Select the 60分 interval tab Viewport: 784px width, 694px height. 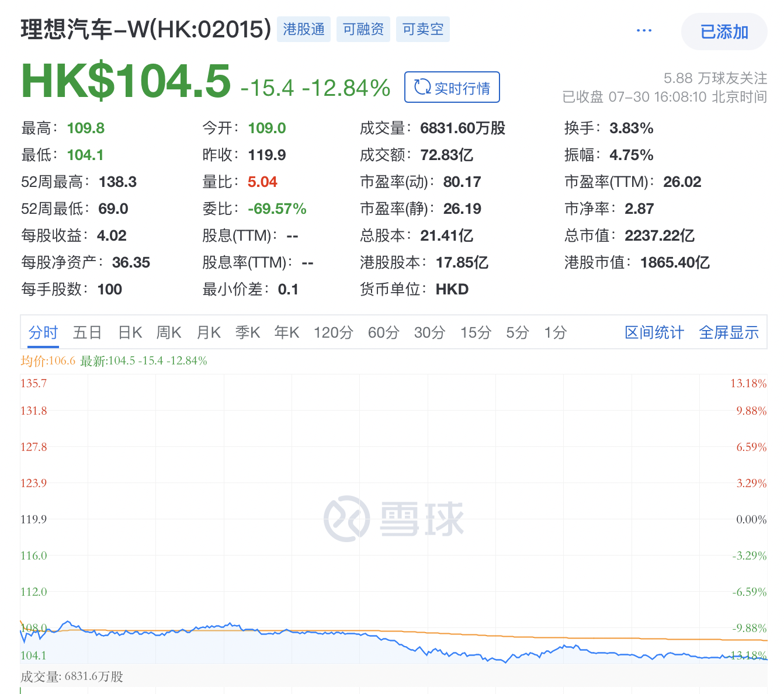click(x=384, y=333)
